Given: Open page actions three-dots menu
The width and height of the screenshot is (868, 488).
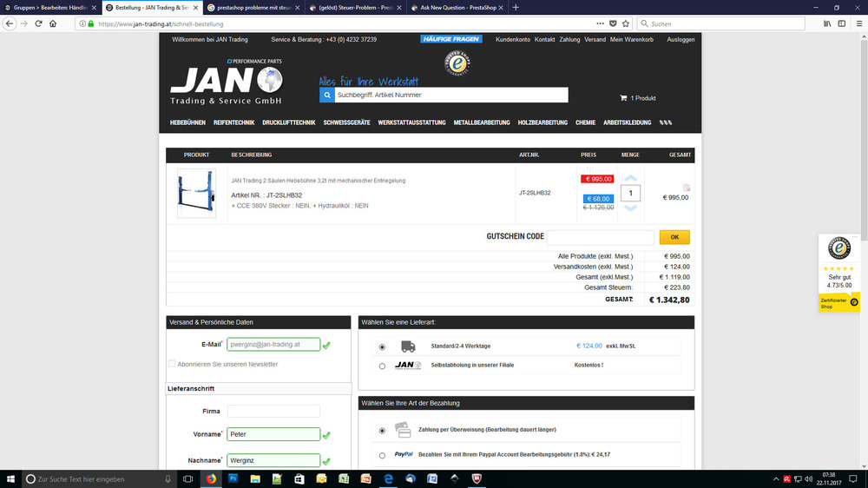Looking at the screenshot, I should (600, 23).
